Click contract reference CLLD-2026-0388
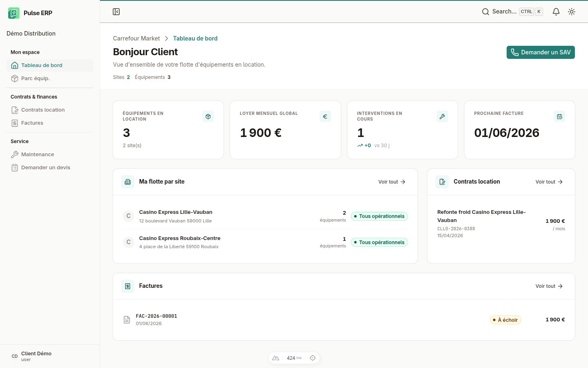The height and width of the screenshot is (368, 588). tap(456, 229)
